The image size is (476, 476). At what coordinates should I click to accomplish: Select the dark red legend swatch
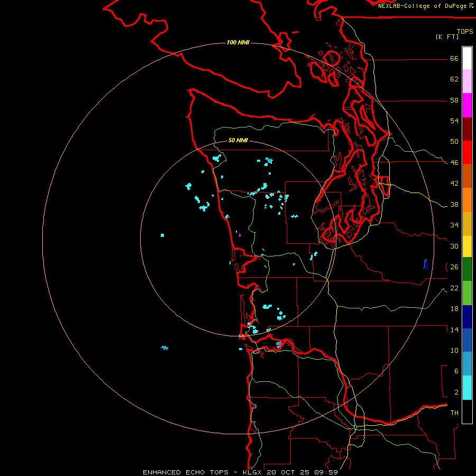[467, 129]
